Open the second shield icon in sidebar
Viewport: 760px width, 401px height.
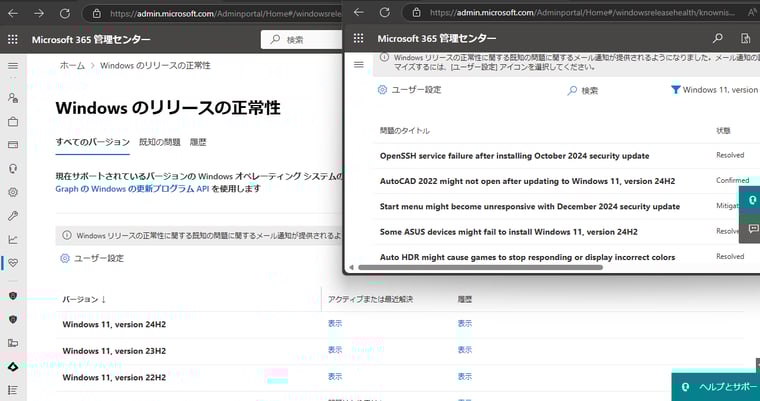(x=13, y=320)
